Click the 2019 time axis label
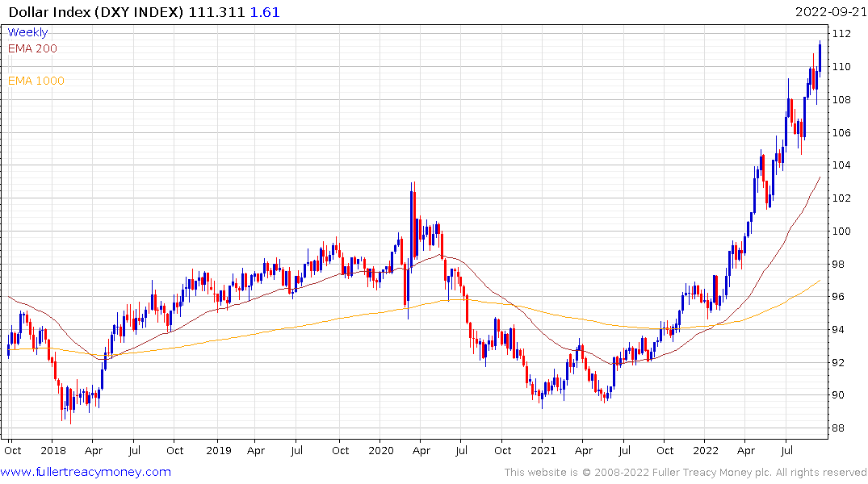The width and height of the screenshot is (868, 484). click(219, 451)
